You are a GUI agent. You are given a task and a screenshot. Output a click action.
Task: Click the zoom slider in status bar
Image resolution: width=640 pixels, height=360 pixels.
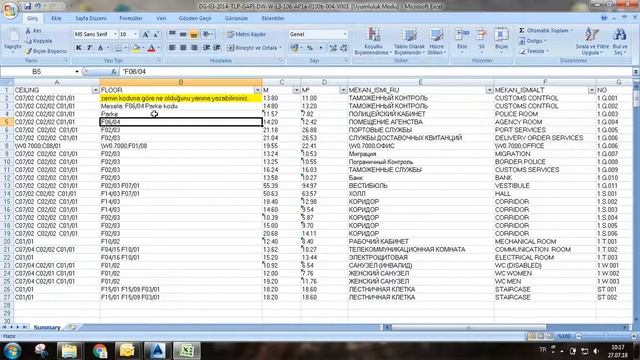[606, 336]
